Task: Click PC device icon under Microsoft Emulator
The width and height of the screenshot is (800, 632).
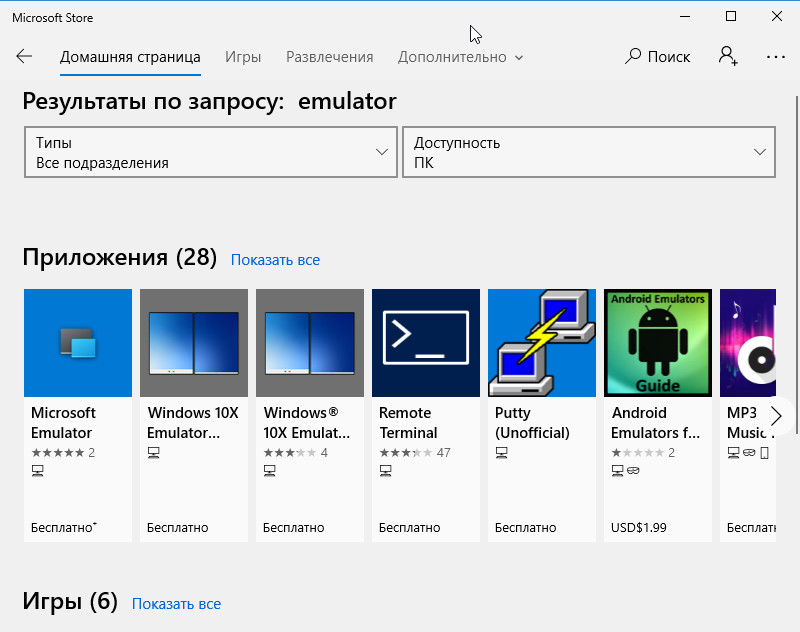Action: [38, 471]
